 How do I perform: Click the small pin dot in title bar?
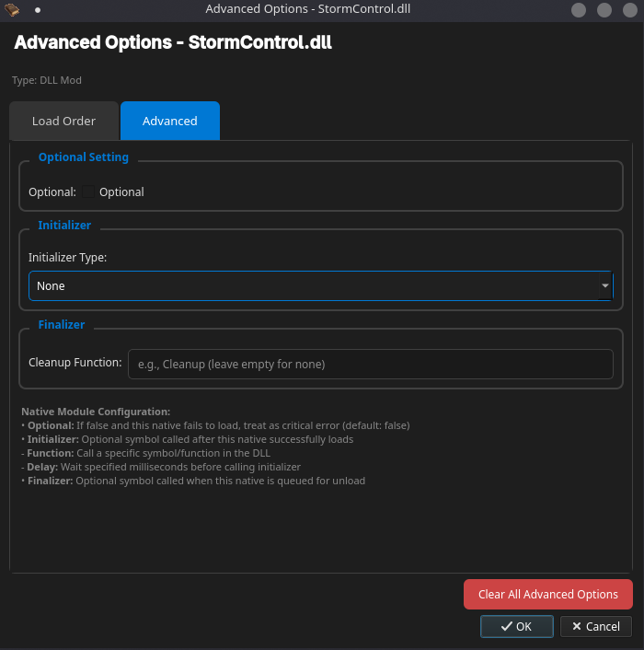coord(38,10)
